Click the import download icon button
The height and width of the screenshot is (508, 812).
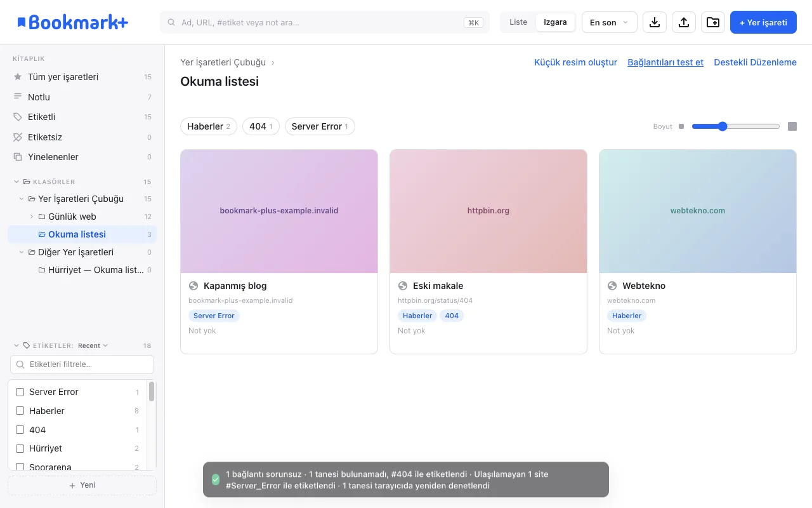coord(655,22)
